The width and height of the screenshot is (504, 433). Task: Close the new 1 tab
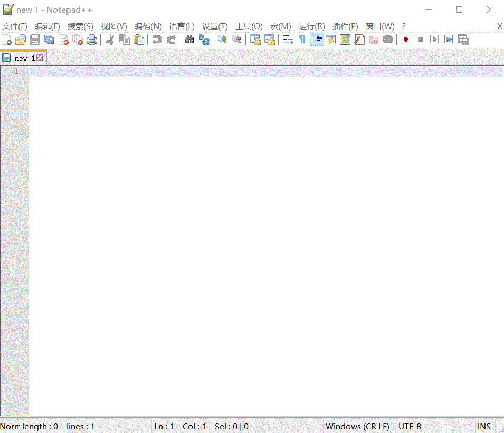40,58
